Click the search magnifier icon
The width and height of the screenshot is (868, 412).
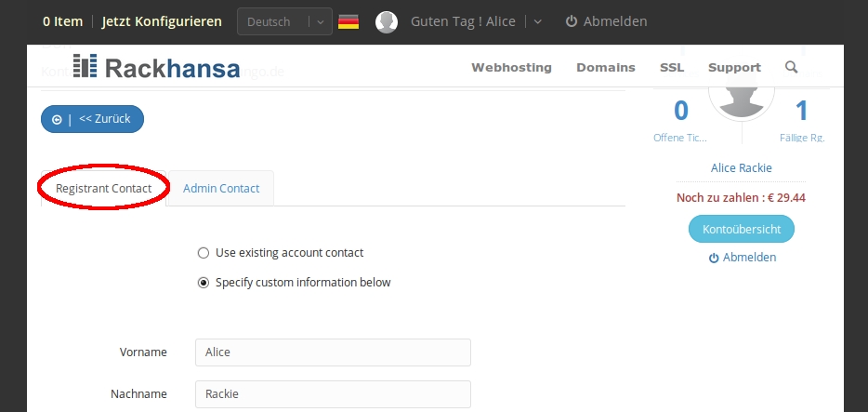click(x=791, y=67)
